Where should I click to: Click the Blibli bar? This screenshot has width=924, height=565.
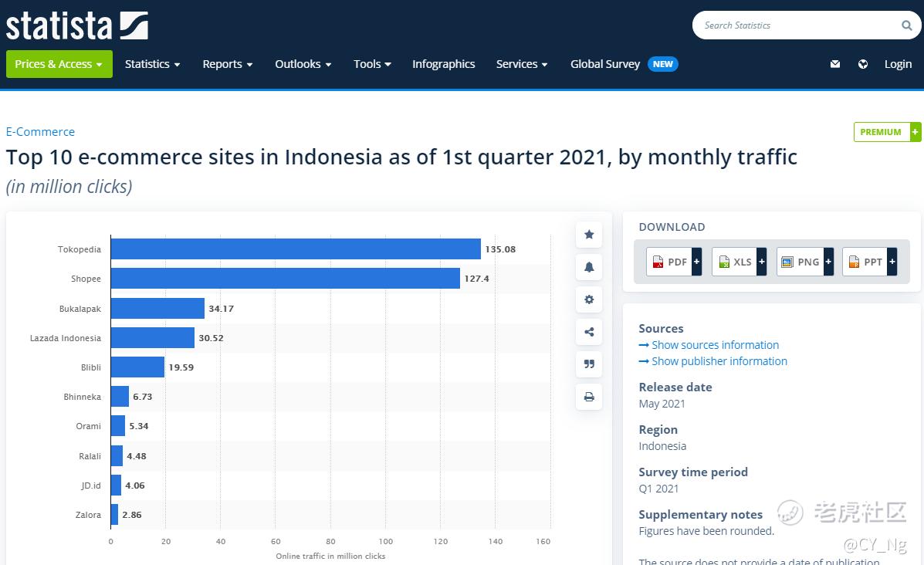[137, 367]
